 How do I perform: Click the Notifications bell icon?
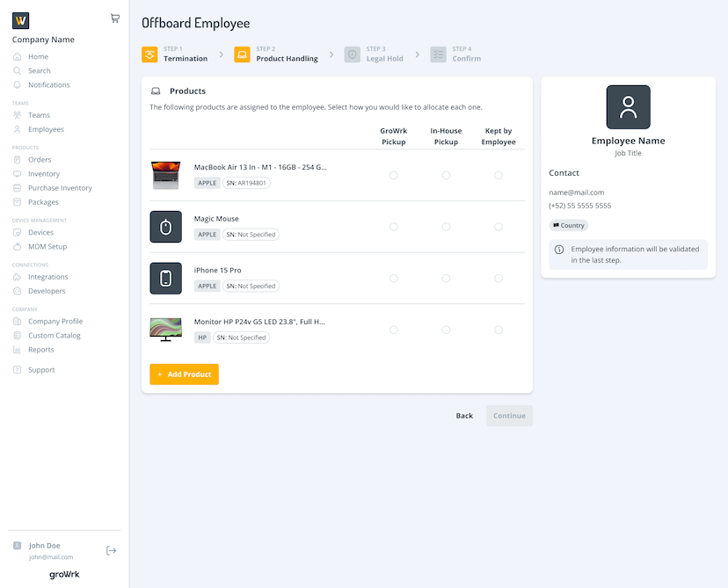pos(17,85)
